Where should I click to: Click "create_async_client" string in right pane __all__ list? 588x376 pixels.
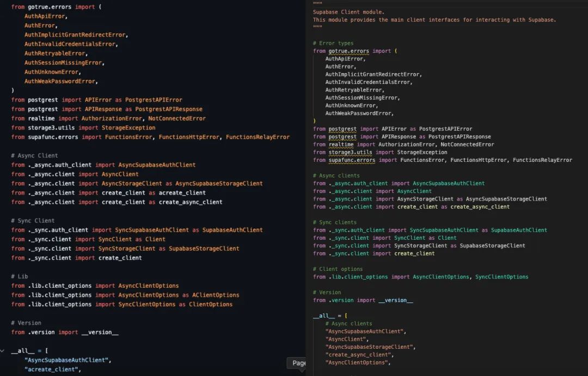tap(359, 355)
